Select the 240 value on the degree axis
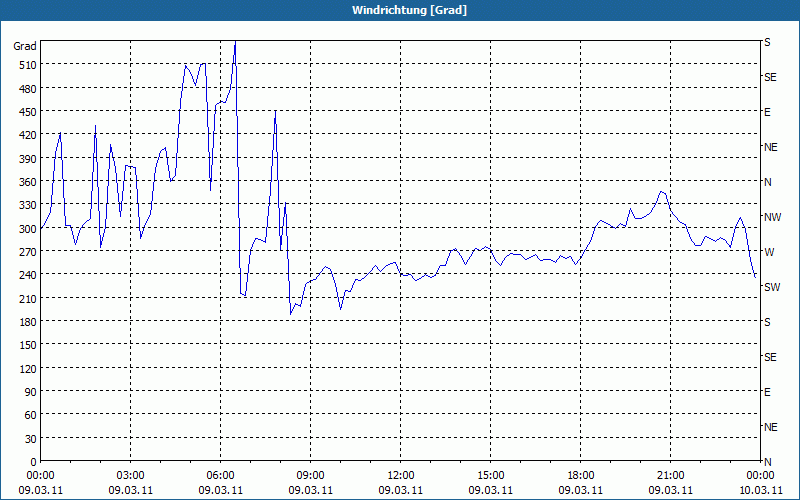 point(28,274)
